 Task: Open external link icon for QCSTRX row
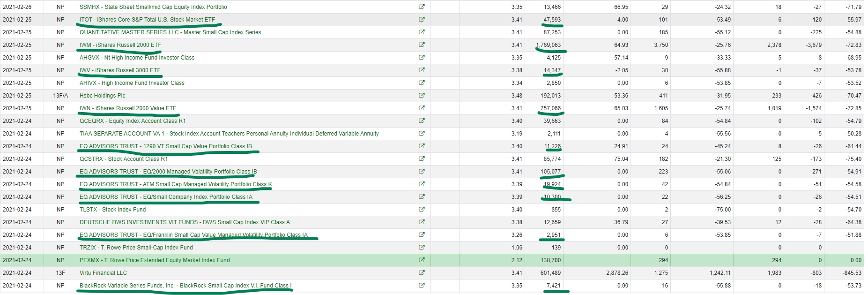pyautogui.click(x=422, y=159)
